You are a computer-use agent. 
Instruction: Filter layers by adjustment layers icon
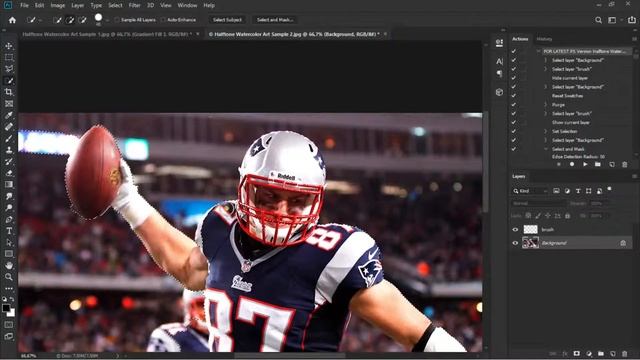[x=567, y=191]
